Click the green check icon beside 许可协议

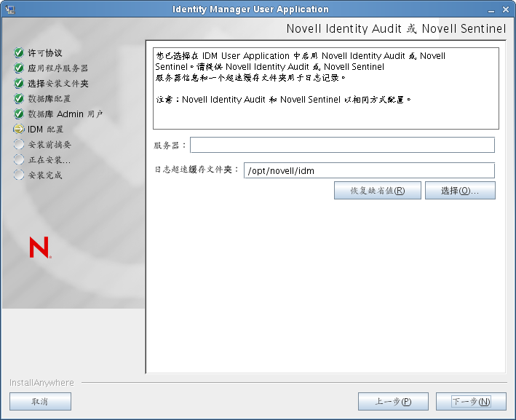click(19, 52)
